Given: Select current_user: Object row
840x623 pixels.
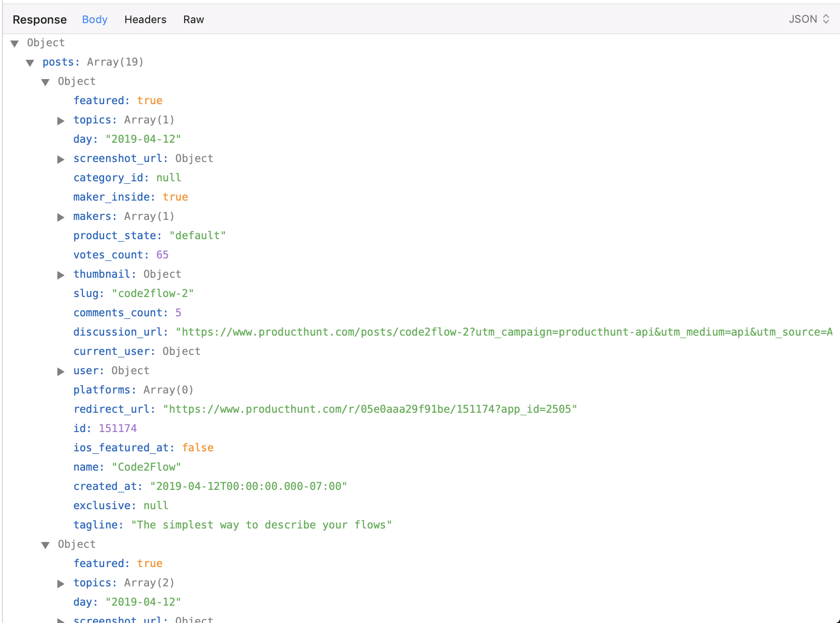Looking at the screenshot, I should pyautogui.click(x=137, y=351).
